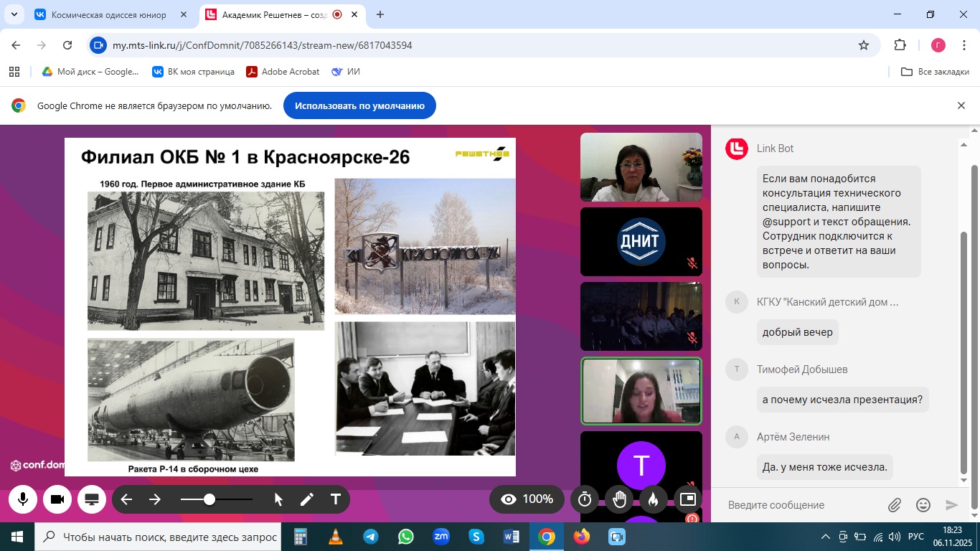Toggle screen sharing with the monitor button
Image resolution: width=980 pixels, height=551 pixels.
(x=92, y=499)
